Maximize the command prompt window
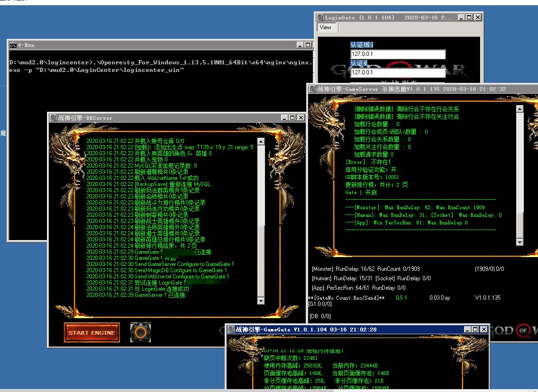 [x=309, y=45]
